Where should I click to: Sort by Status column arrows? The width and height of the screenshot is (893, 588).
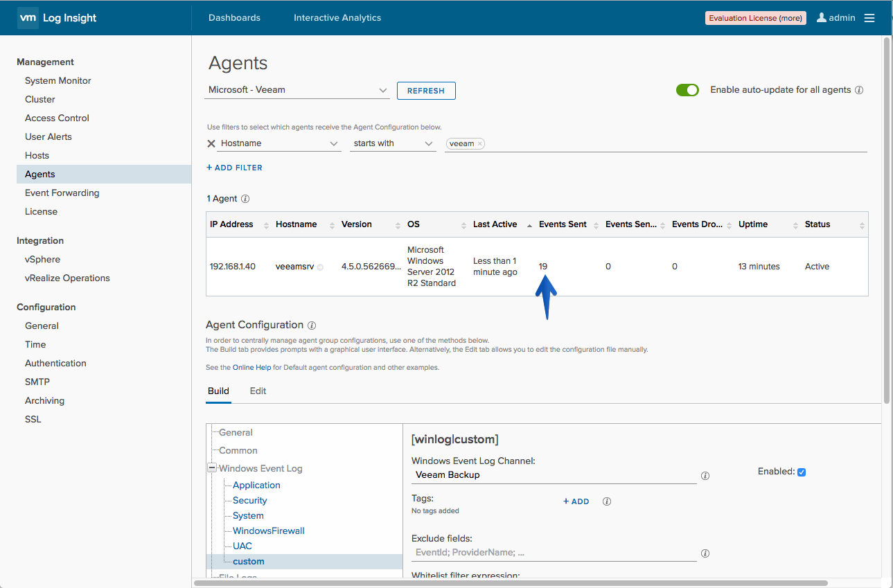click(x=861, y=225)
